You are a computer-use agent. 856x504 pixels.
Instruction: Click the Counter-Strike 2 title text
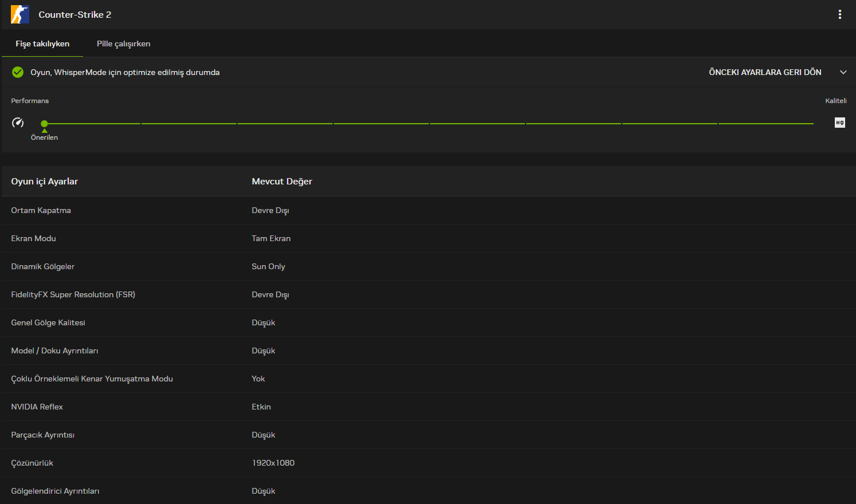75,14
